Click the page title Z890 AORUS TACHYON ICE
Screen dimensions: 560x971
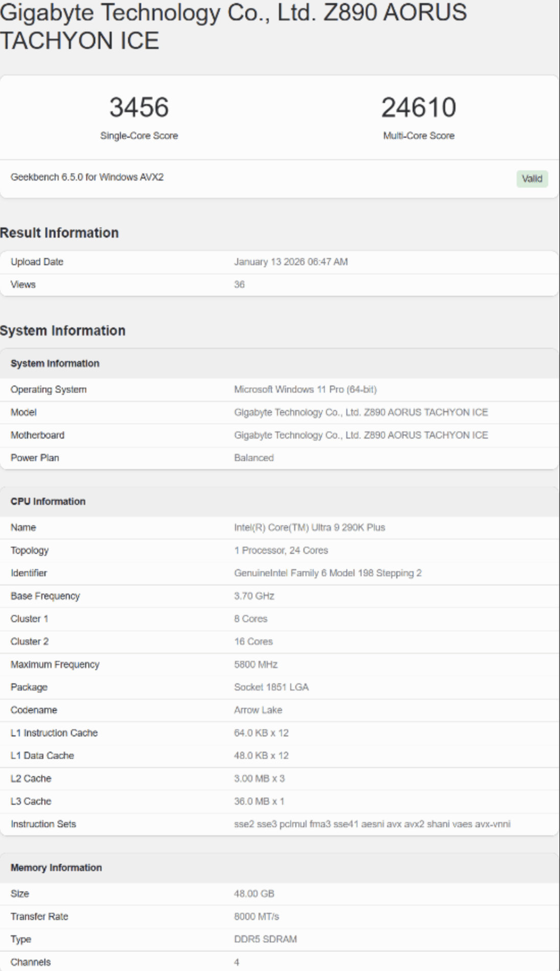(x=233, y=26)
